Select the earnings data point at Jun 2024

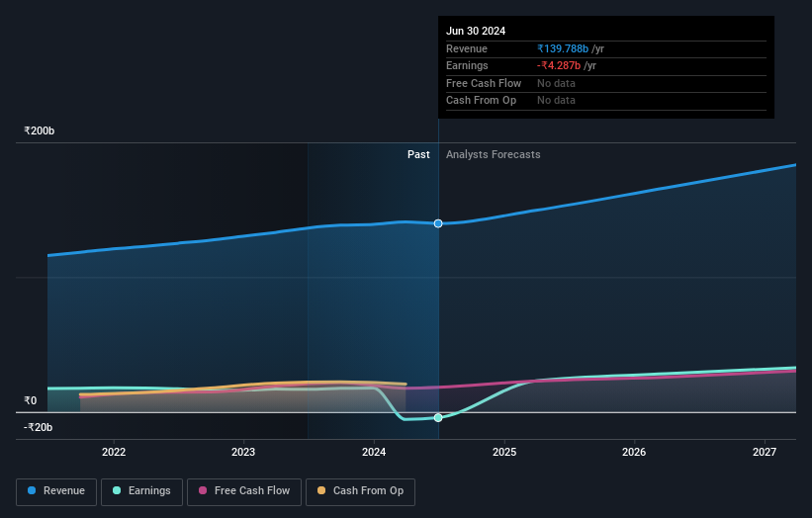[x=438, y=417]
